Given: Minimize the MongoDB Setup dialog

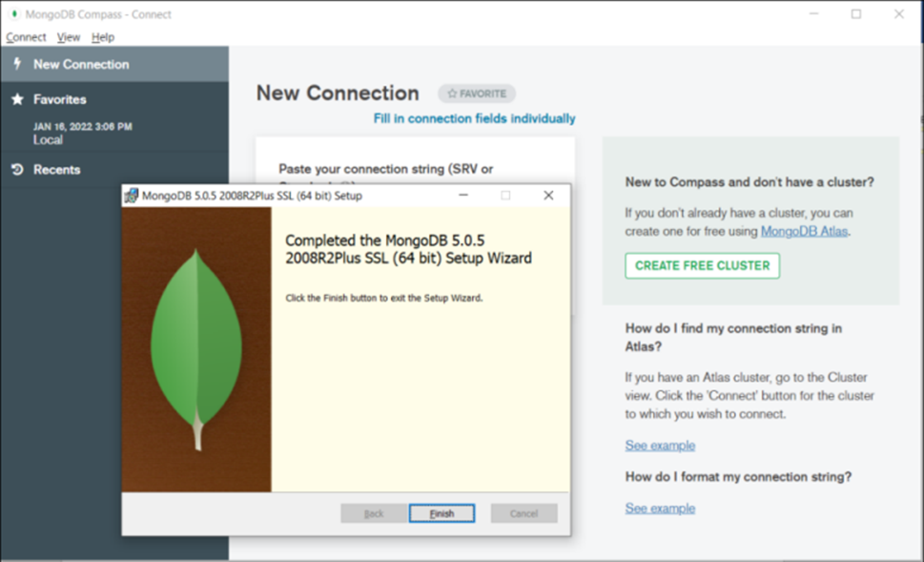Looking at the screenshot, I should [x=463, y=196].
